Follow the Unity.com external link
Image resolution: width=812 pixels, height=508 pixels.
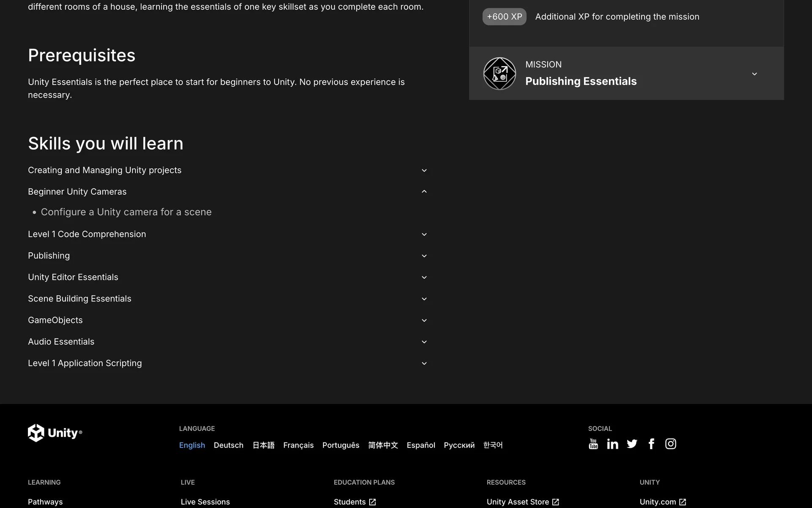[662, 502]
